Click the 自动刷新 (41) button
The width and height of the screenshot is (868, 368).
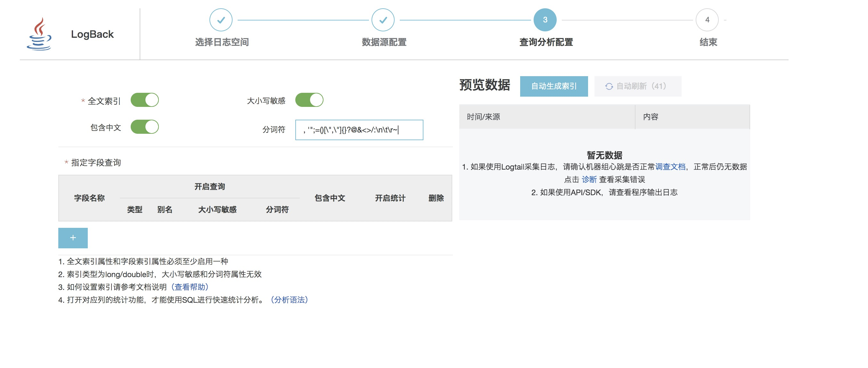click(x=637, y=86)
